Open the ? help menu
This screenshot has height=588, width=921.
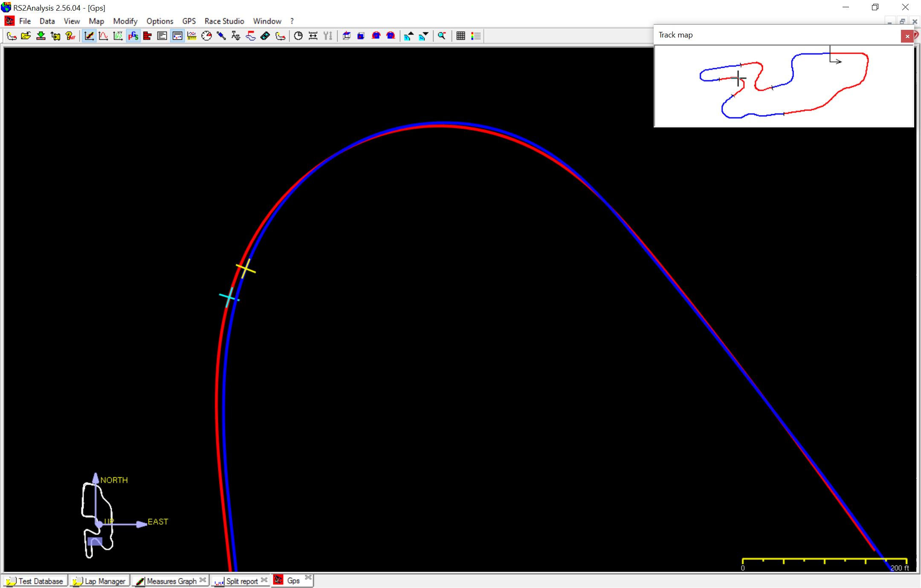coord(292,21)
